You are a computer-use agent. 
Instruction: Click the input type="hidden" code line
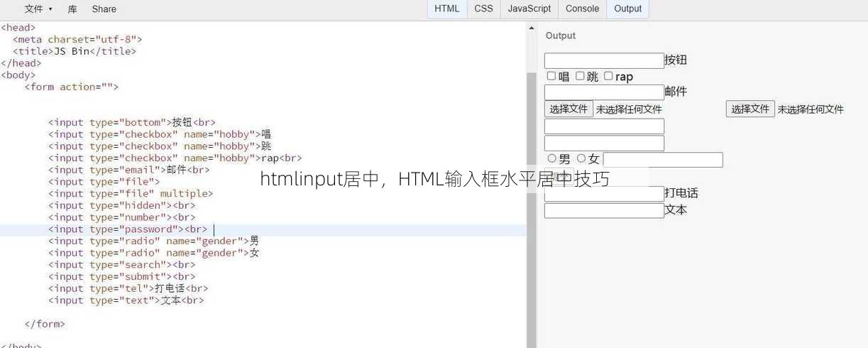coord(122,205)
